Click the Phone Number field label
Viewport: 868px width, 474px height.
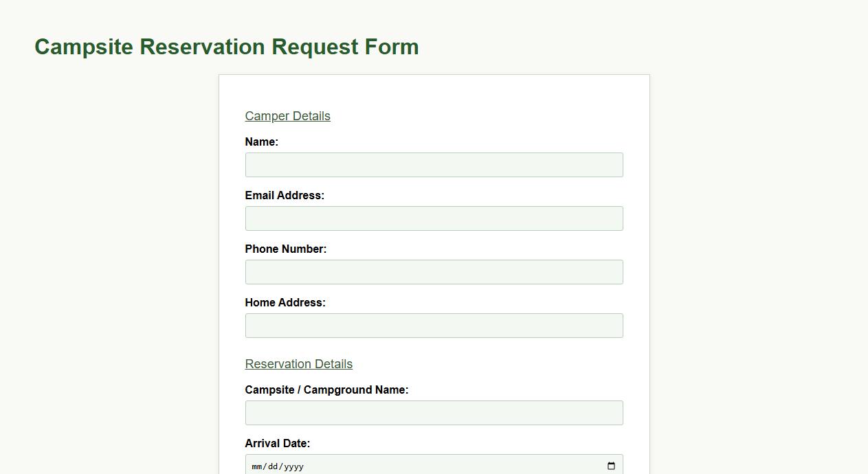[285, 249]
